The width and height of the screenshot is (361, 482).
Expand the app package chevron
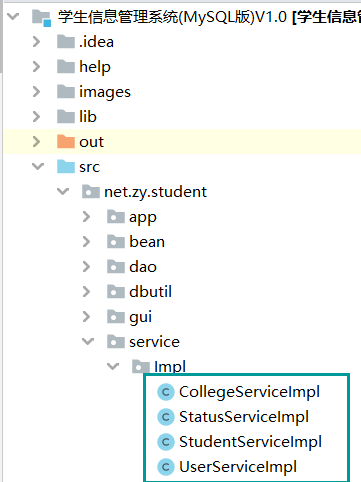pyautogui.click(x=86, y=217)
